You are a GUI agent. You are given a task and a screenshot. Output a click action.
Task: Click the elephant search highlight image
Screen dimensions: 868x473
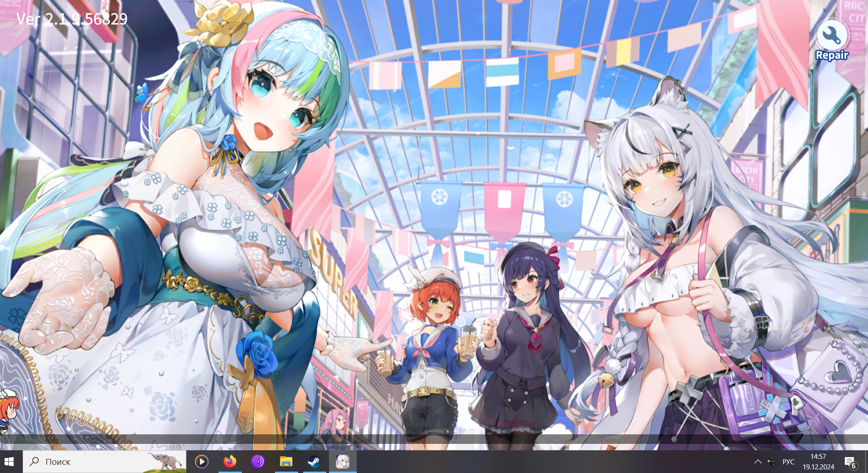(166, 461)
